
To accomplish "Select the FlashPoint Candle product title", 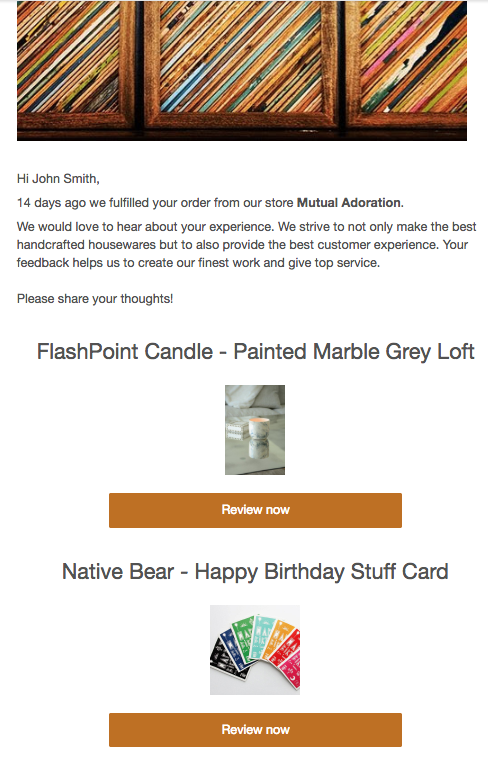I will coord(255,351).
